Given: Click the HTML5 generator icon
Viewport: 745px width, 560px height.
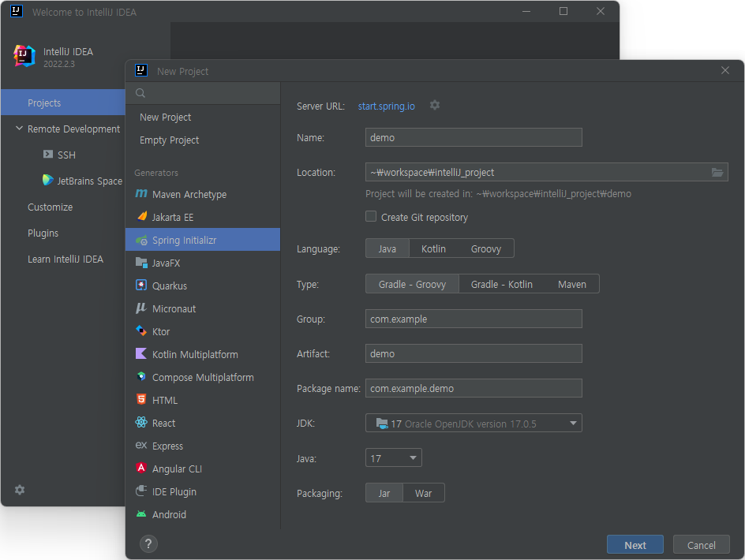Looking at the screenshot, I should tap(141, 399).
